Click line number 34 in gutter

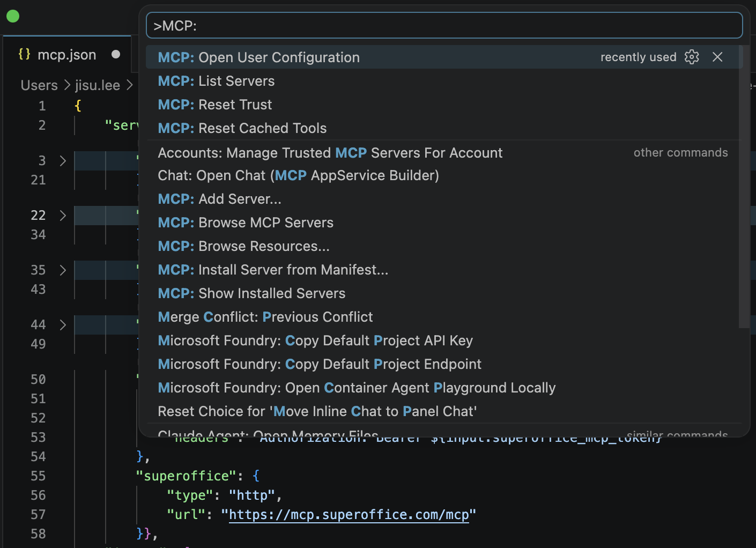coord(38,235)
